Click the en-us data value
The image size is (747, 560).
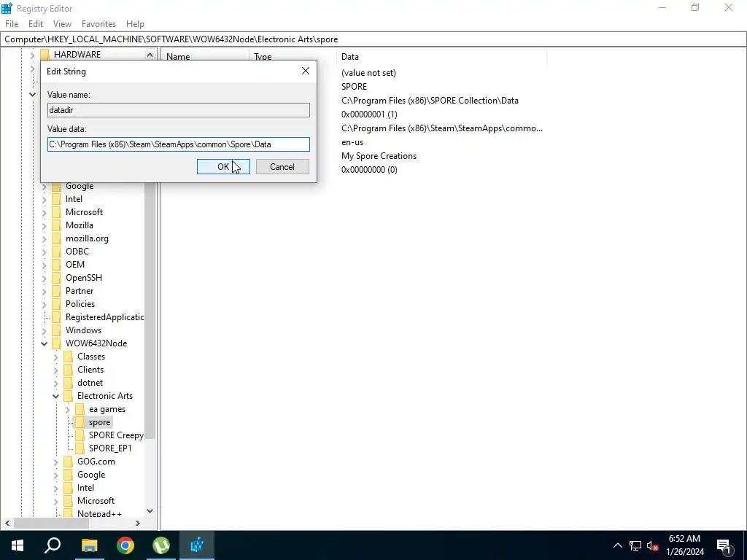[352, 142]
